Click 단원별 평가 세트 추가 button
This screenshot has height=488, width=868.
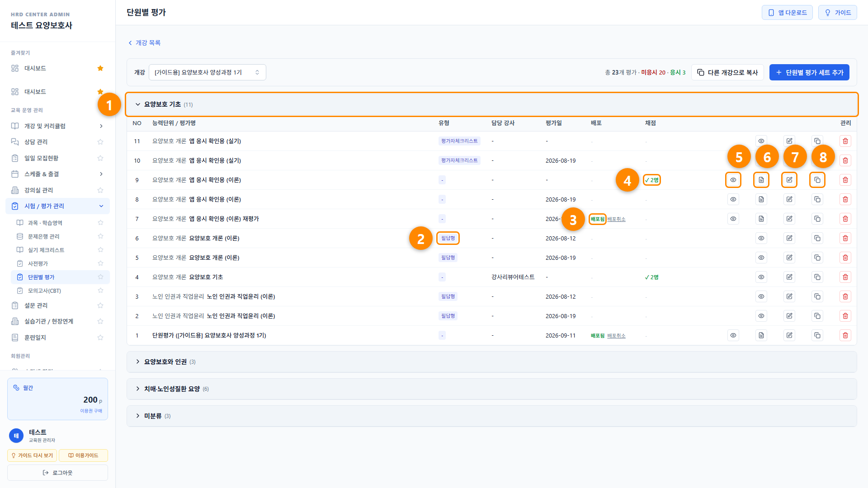click(809, 72)
